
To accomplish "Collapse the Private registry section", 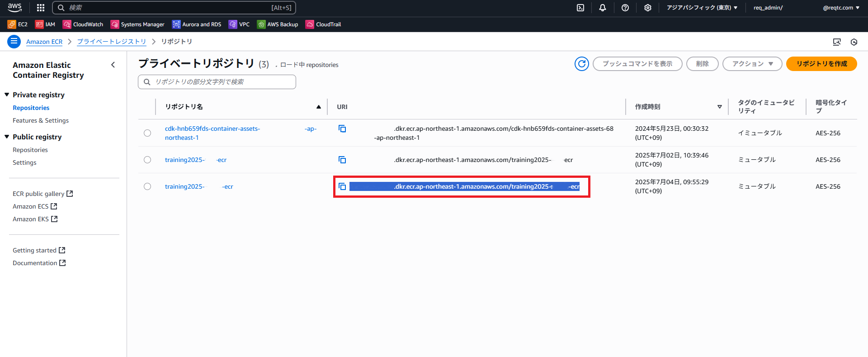I will click(x=7, y=95).
